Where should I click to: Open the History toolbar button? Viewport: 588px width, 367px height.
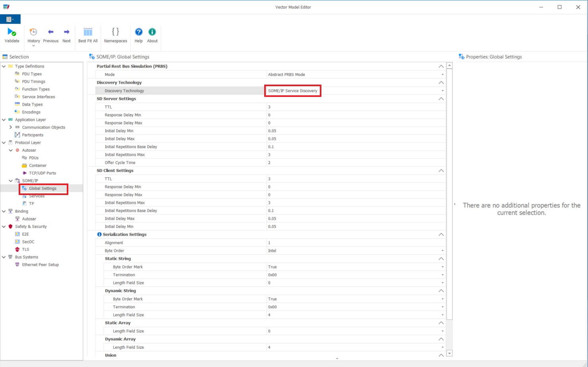coord(33,32)
